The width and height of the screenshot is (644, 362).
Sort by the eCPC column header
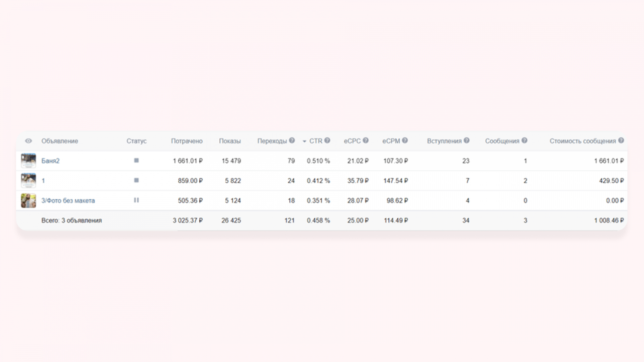[352, 141]
